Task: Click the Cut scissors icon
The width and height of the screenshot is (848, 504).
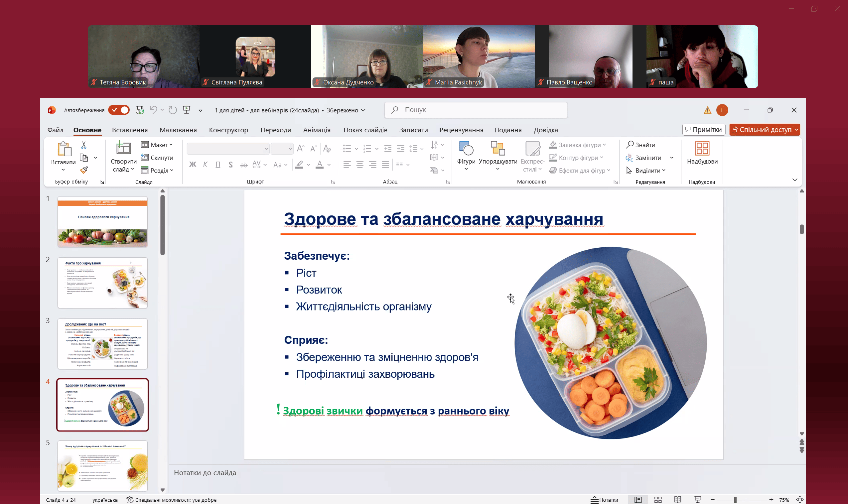Action: coord(84,145)
